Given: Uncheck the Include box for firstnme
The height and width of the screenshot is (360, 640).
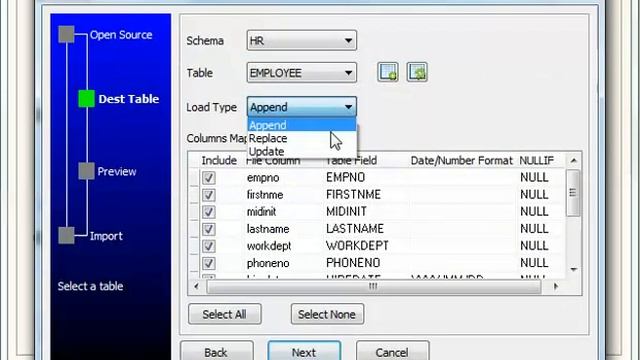Looking at the screenshot, I should pyautogui.click(x=209, y=195).
